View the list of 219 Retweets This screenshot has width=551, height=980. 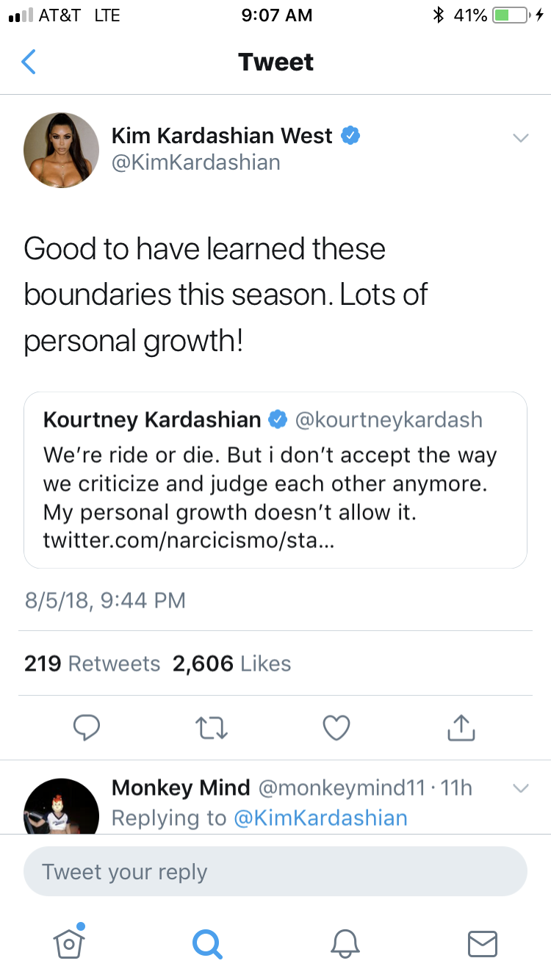[92, 664]
